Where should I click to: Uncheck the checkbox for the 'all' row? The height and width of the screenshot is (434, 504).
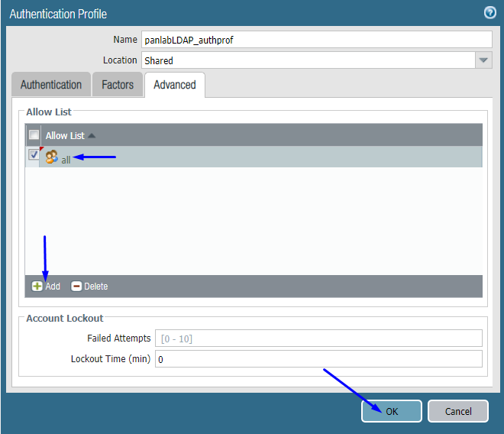[x=34, y=154]
